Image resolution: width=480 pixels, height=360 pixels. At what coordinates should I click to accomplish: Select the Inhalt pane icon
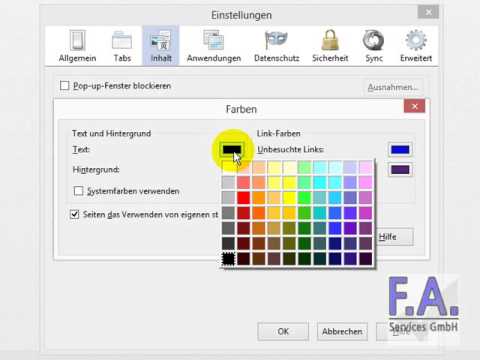tap(161, 45)
